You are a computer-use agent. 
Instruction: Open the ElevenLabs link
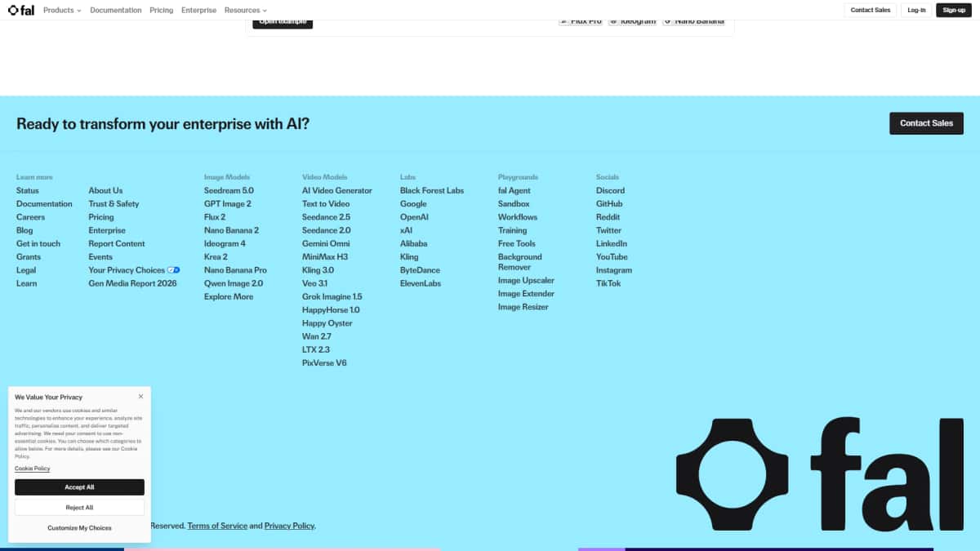[x=421, y=283]
